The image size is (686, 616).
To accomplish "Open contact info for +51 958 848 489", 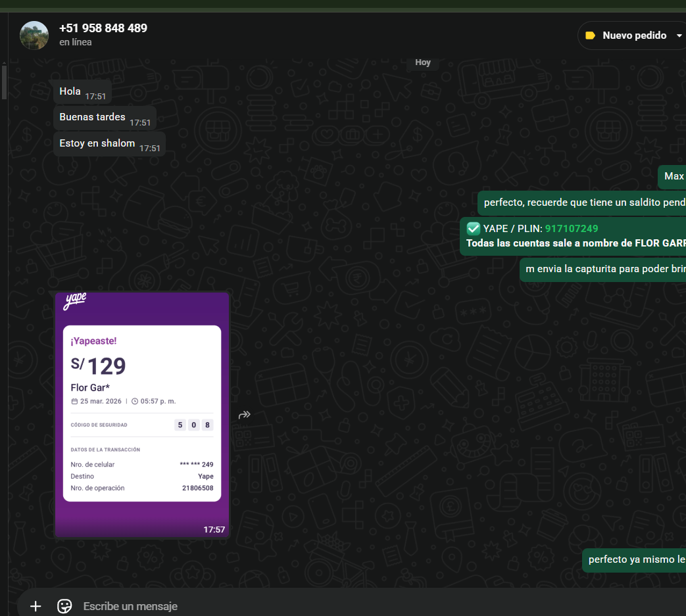I will point(103,28).
